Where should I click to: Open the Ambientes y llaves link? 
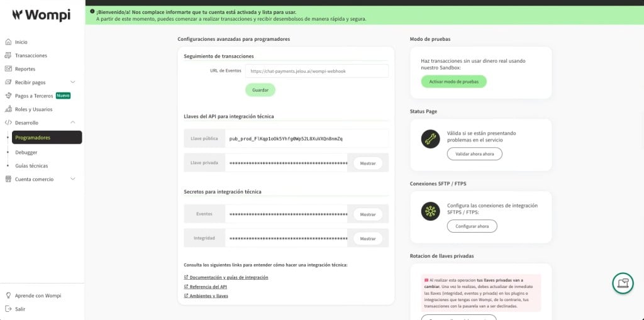point(209,295)
